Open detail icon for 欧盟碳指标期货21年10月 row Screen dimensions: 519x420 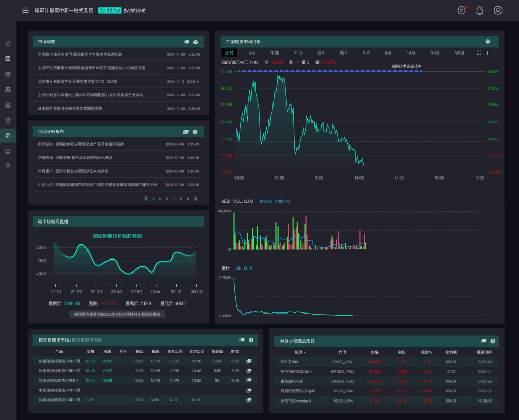click(249, 371)
